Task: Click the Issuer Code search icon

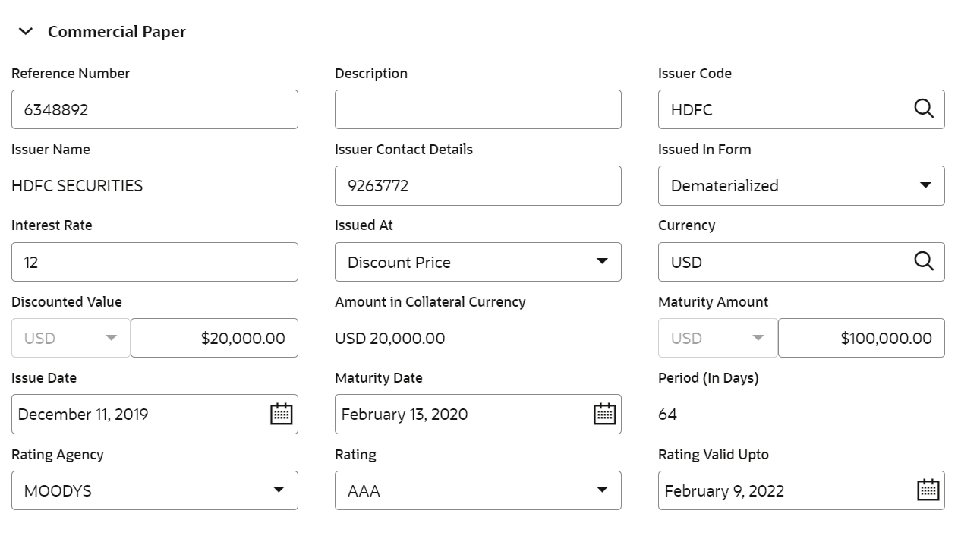Action: 923,109
